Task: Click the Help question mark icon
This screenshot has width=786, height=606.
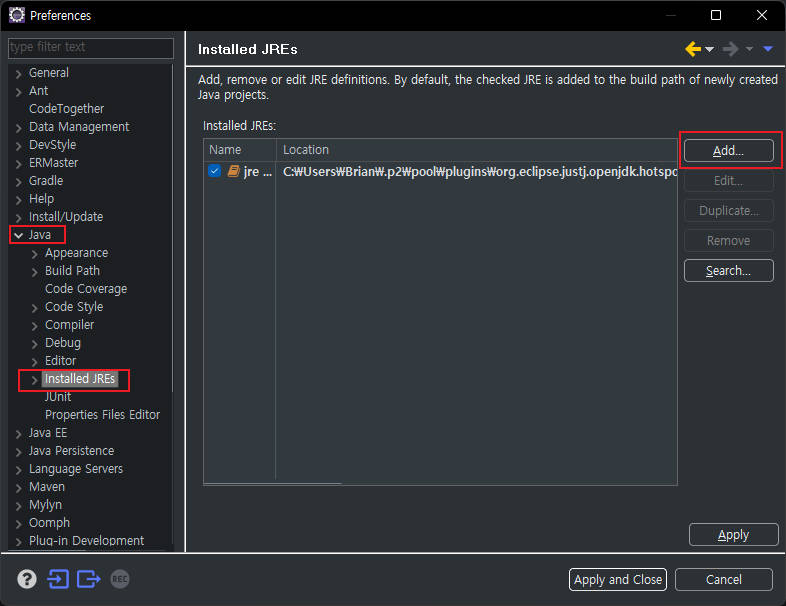Action: pos(27,579)
